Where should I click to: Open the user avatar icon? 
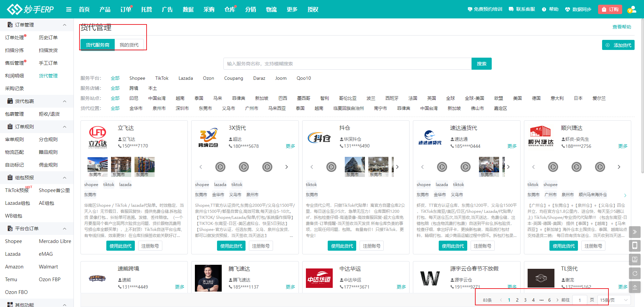pyautogui.click(x=632, y=9)
